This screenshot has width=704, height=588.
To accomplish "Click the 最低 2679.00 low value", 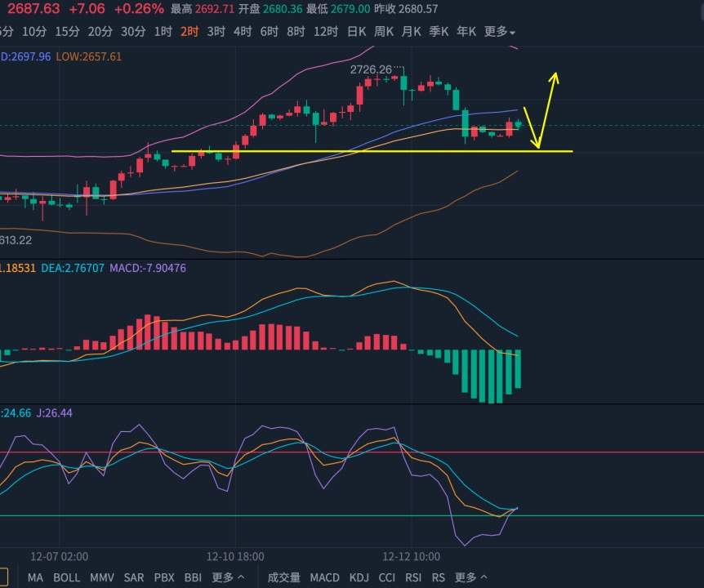I will click(339, 8).
